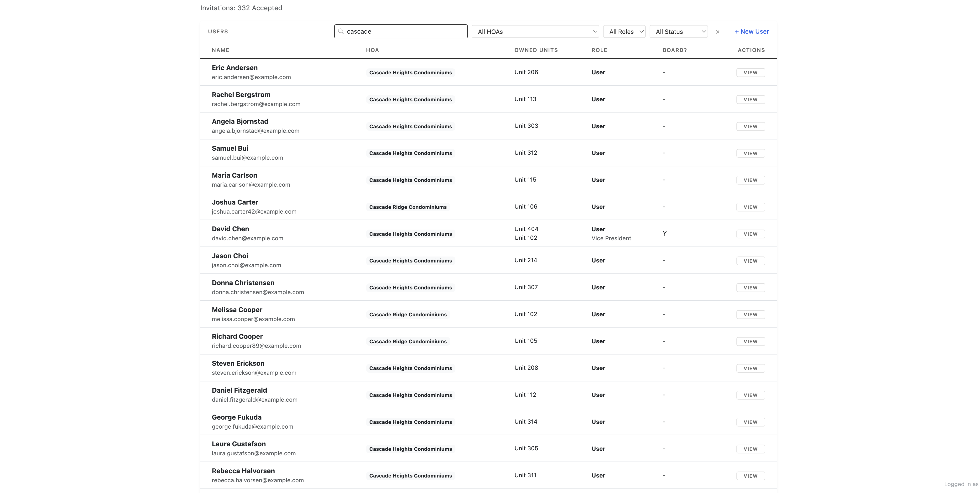Viewport: 980px width, 493px height.
Task: View Angela Bjornstad's user record
Action: (751, 127)
